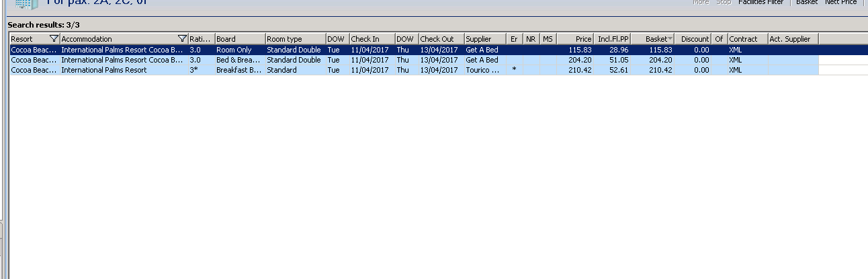Screen dimensions: 868x279
Task: Click the 28.96 Incl.Fl.PP value
Action: [x=619, y=50]
